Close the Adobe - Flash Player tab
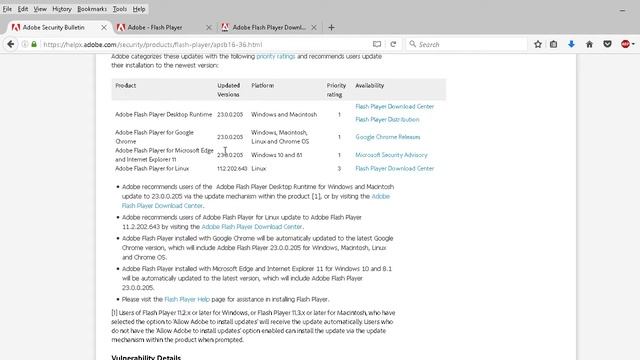Image resolution: width=640 pixels, height=360 pixels. click(x=209, y=27)
